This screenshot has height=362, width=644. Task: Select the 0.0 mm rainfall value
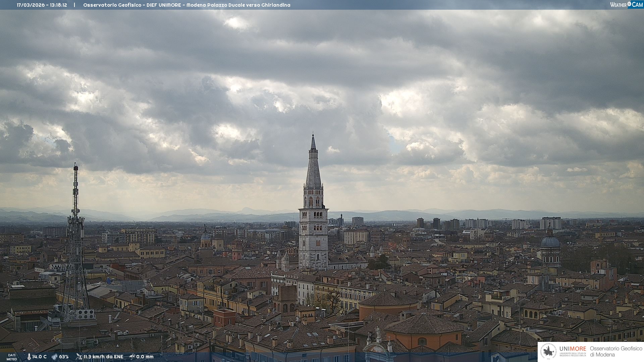point(145,357)
